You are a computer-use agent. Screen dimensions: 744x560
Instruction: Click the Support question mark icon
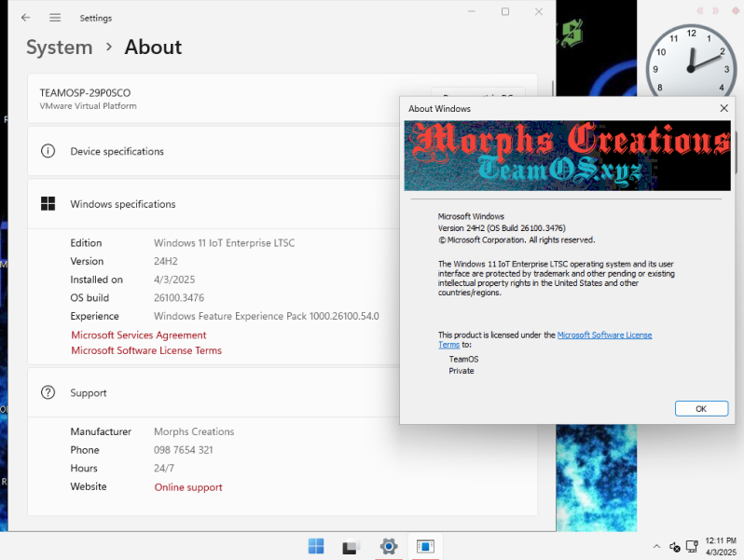point(48,392)
